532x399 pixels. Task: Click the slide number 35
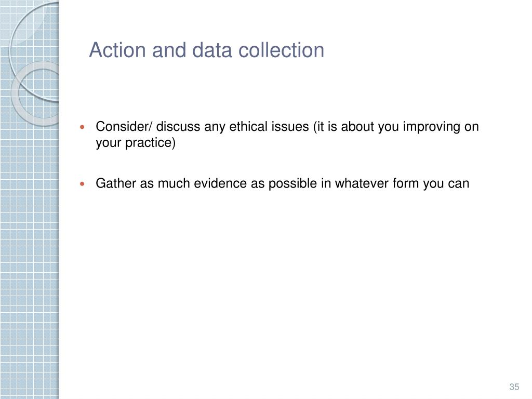click(x=514, y=387)
